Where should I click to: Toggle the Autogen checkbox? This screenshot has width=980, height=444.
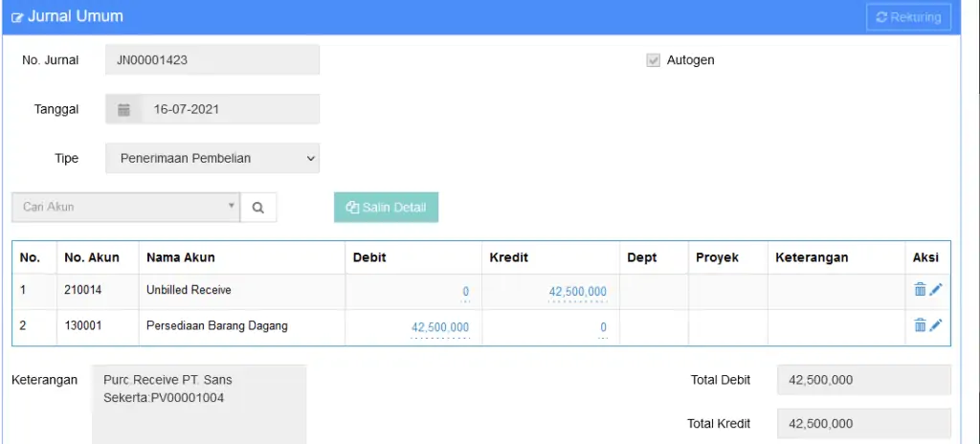coord(653,60)
